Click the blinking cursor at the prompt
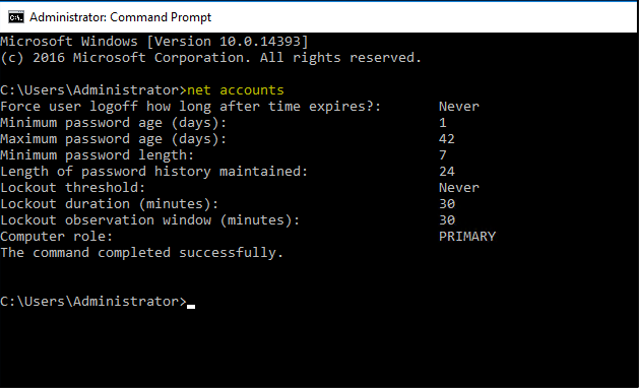The width and height of the screenshot is (639, 390). pyautogui.click(x=191, y=307)
